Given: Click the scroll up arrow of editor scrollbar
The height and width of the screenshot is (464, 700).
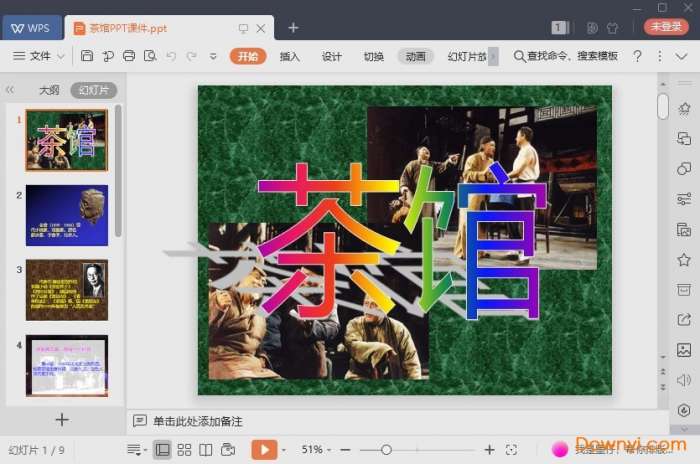Looking at the screenshot, I should pyautogui.click(x=663, y=84).
